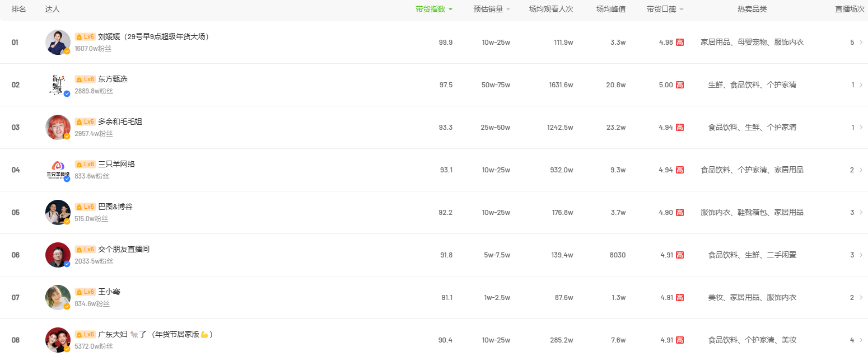Open 交个朋友直播间 avatar thumbnail
The height and width of the screenshot is (361, 868).
coord(58,255)
